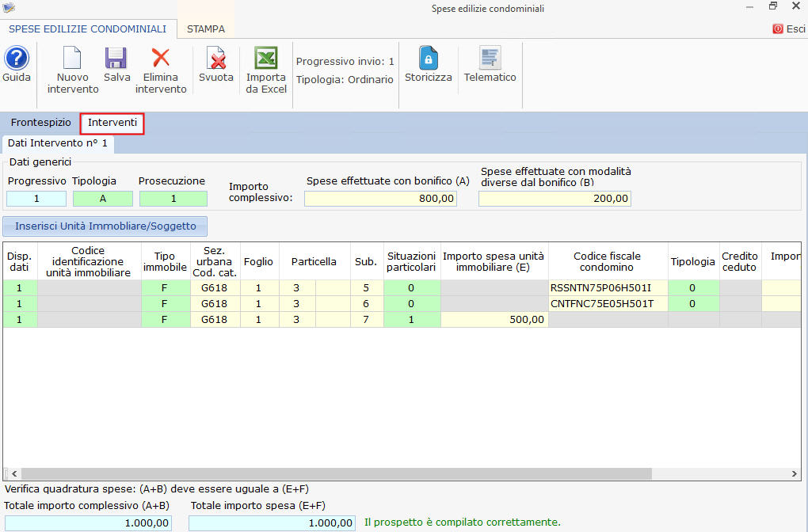Click the Progressivo field showing 1
The height and width of the screenshot is (532, 808).
point(36,198)
